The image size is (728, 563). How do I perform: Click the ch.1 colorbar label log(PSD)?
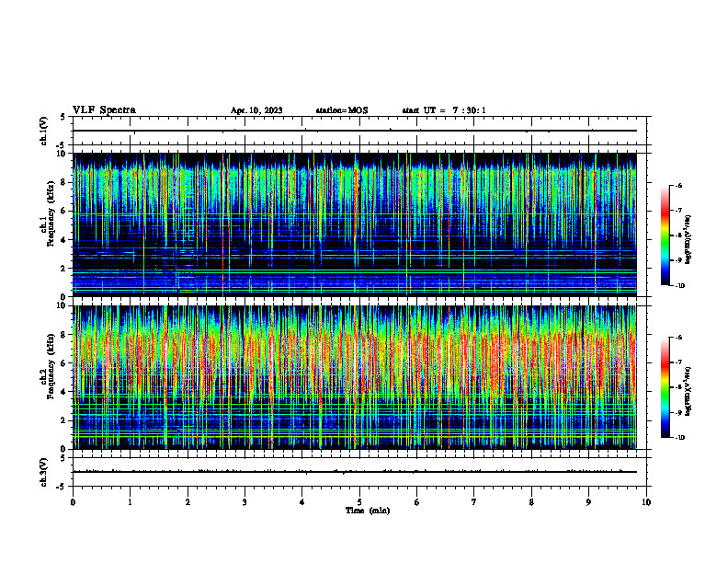689,240
